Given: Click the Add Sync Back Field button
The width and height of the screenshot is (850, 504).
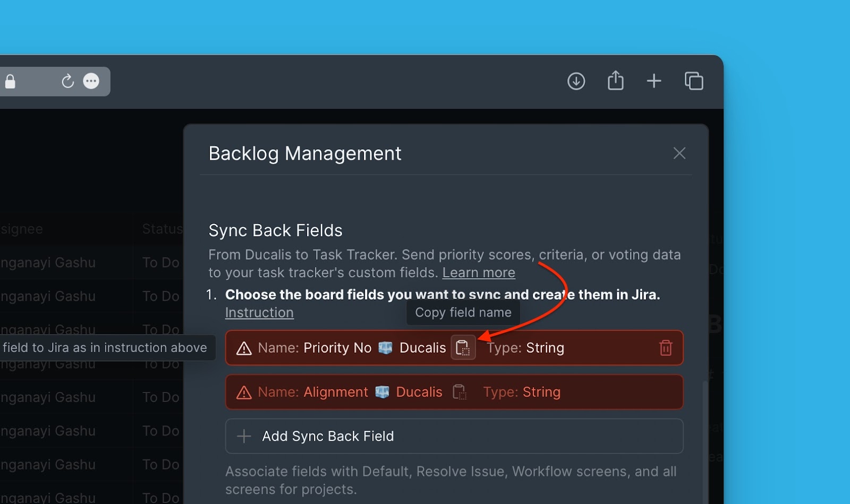Looking at the screenshot, I should [x=454, y=436].
